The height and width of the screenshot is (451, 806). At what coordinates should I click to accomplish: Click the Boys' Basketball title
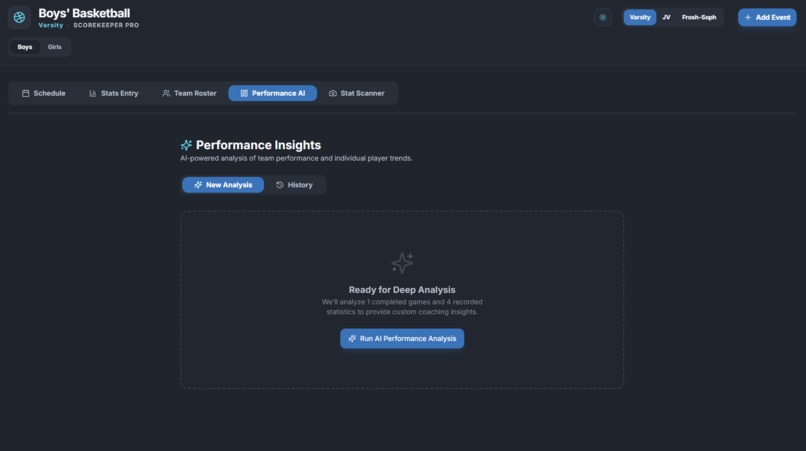tap(84, 13)
